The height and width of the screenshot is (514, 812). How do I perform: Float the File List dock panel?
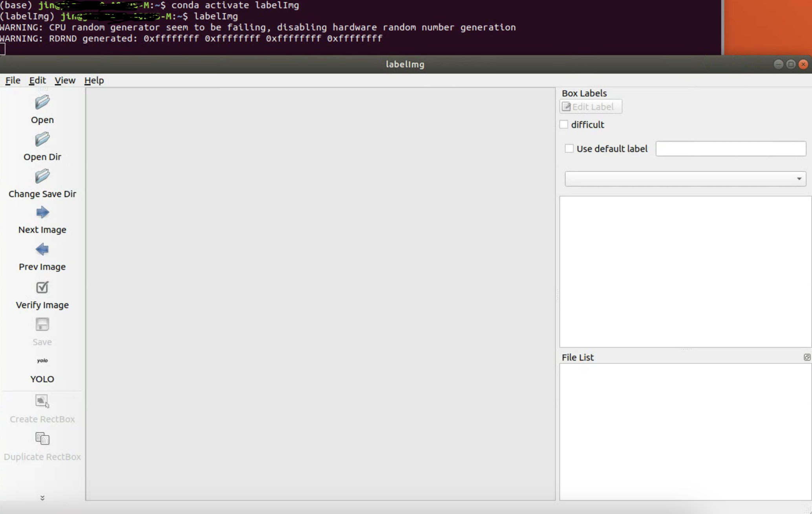(x=807, y=357)
